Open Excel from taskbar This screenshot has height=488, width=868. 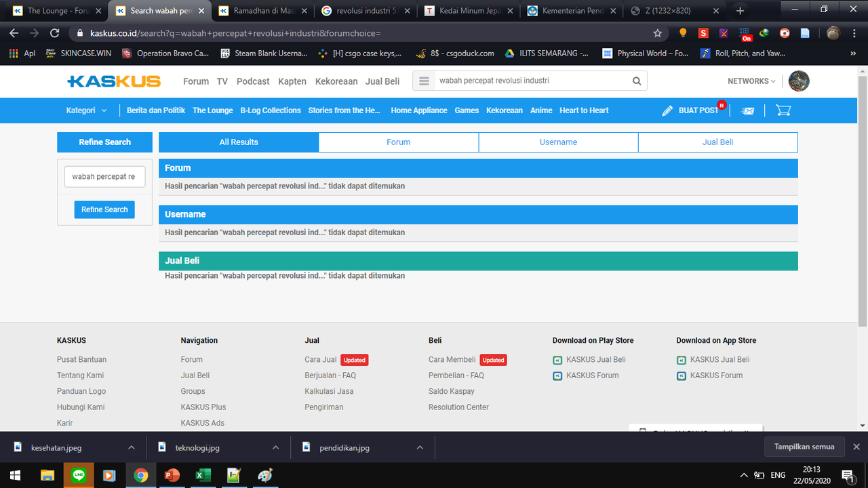(203, 475)
